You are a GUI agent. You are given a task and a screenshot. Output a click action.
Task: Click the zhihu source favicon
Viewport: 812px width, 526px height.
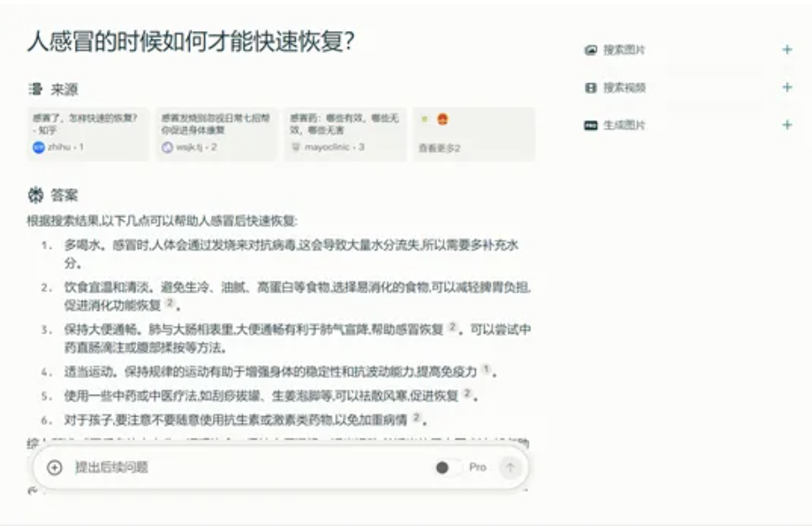39,147
